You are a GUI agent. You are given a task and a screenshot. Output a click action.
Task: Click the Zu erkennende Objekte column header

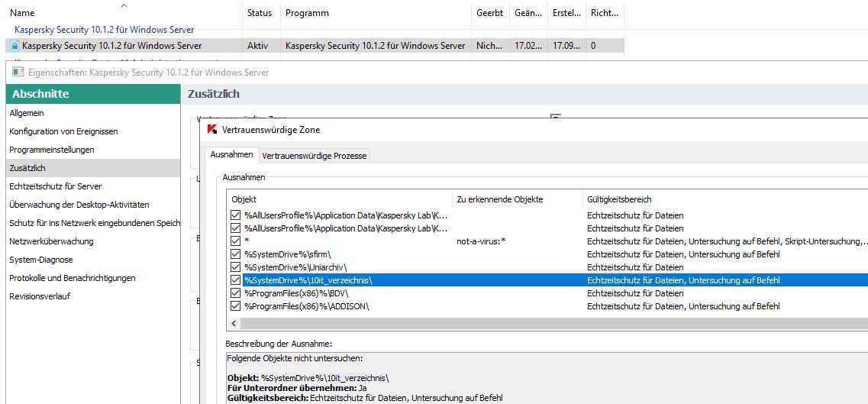(x=500, y=199)
